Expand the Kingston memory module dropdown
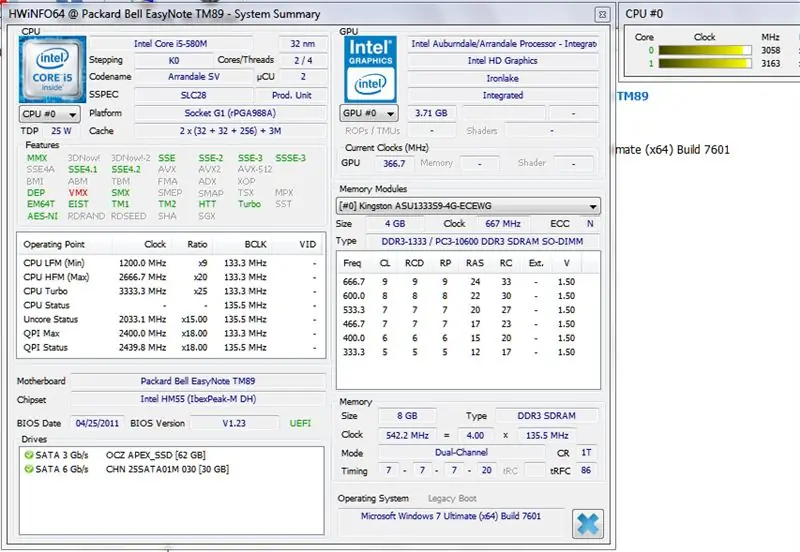The height and width of the screenshot is (552, 800). tap(468, 206)
